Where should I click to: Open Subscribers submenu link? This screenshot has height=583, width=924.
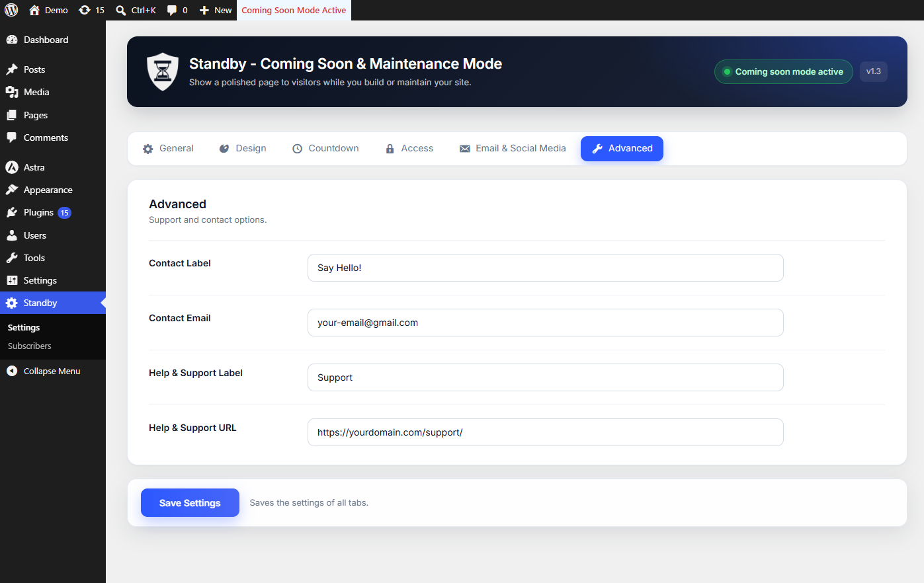(x=30, y=346)
